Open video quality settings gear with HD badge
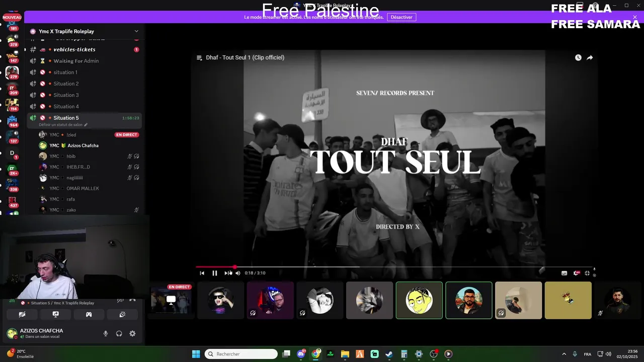644x362 pixels. [x=576, y=273]
